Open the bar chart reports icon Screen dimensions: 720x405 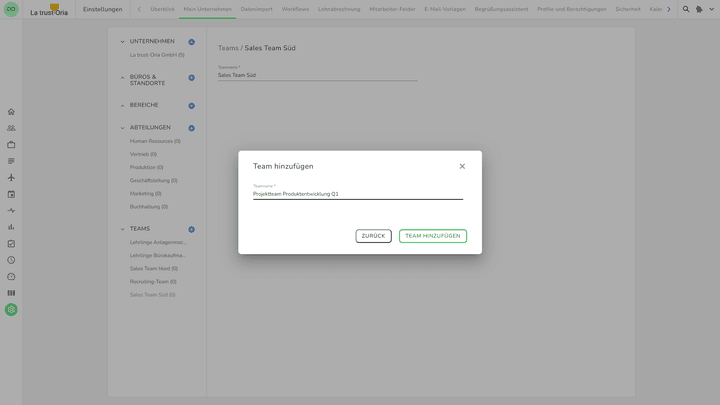tap(11, 227)
